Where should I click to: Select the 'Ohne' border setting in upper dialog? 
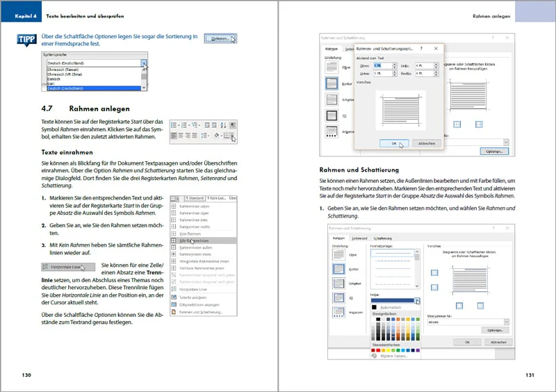(332, 67)
